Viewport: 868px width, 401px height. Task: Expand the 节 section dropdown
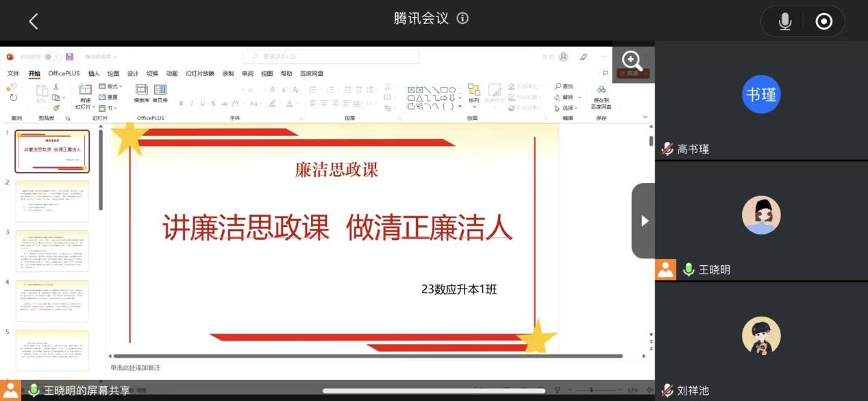(108, 108)
